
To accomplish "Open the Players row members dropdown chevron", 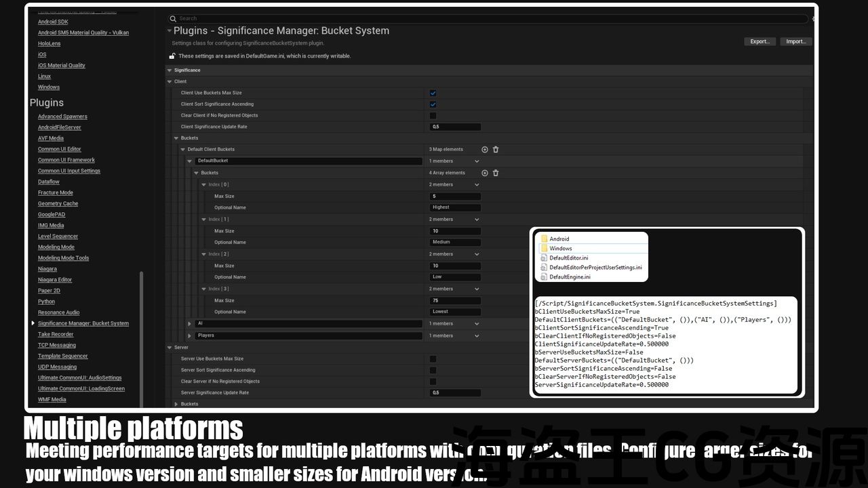I will click(x=477, y=335).
